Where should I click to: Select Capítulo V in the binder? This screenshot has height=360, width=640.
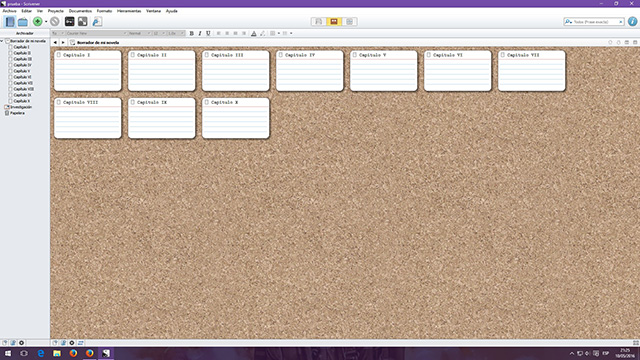(22, 71)
